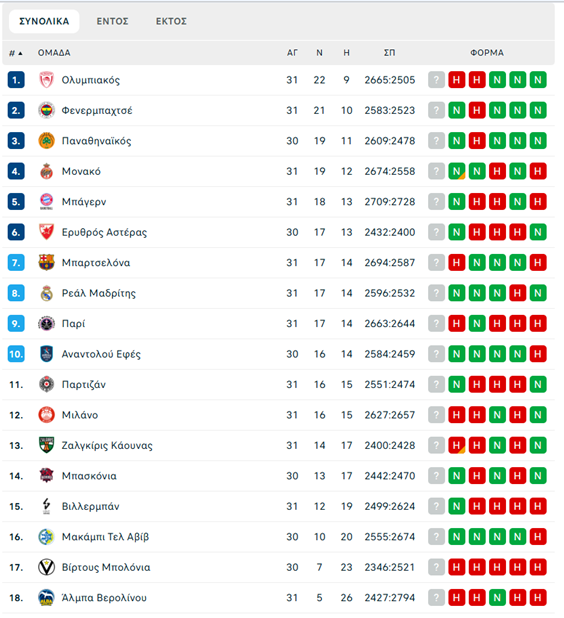This screenshot has height=618, width=564.
Task: Select the ΣΥΝΟΛΙΚΑ tab
Action: (44, 21)
